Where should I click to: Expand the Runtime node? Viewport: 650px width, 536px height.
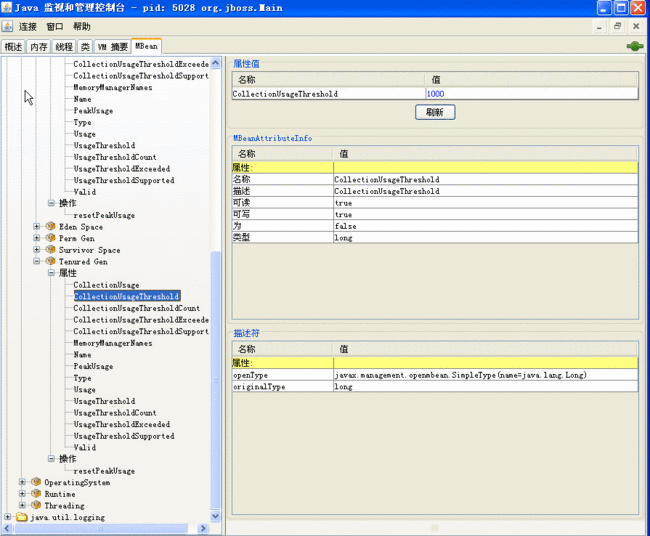22,494
